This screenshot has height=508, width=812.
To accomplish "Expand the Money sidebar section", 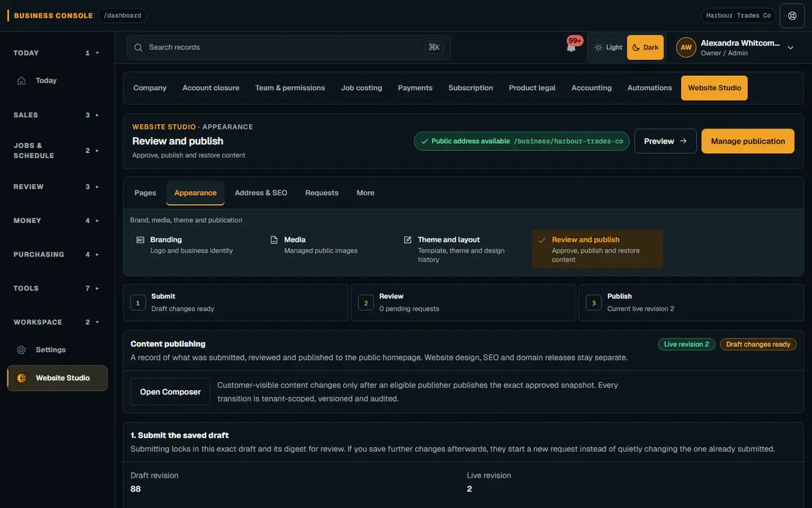I will 58,221.
